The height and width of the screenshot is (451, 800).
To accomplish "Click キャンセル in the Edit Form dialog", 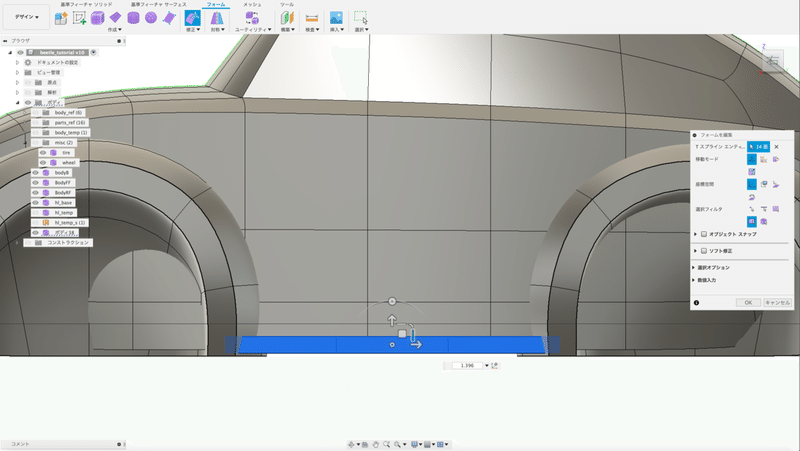I will [777, 303].
